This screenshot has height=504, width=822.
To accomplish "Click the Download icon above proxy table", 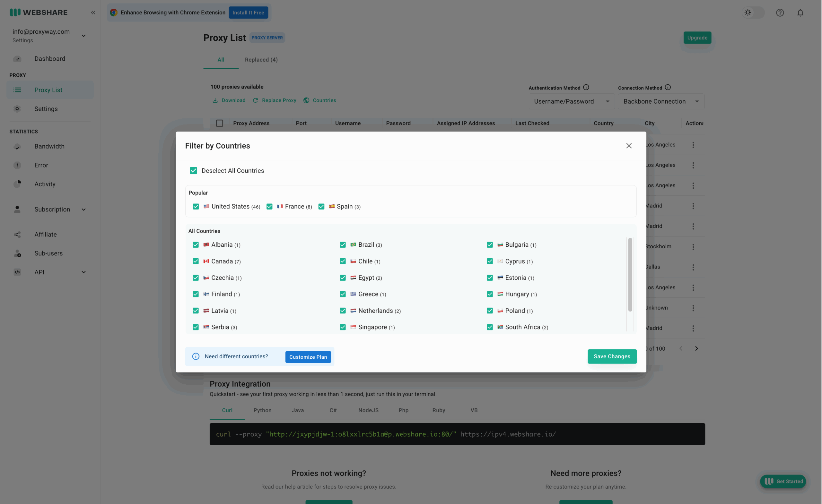I will 215,100.
